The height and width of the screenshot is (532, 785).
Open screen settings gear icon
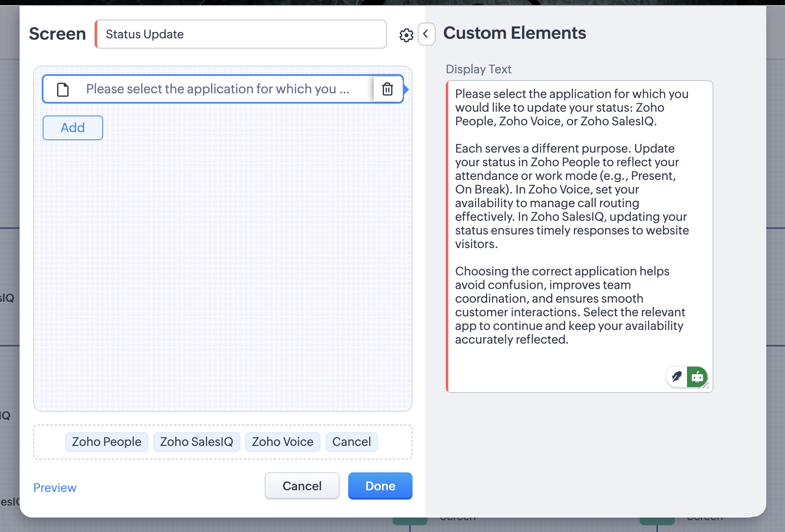pyautogui.click(x=406, y=35)
